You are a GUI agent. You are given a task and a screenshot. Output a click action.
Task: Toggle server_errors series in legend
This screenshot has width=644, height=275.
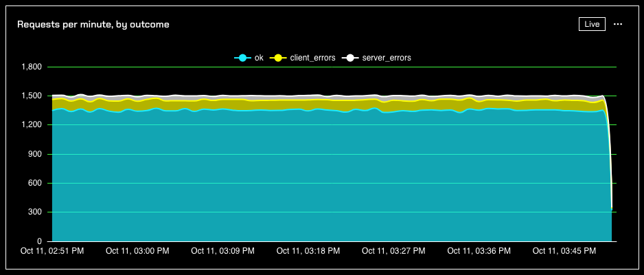pos(376,58)
